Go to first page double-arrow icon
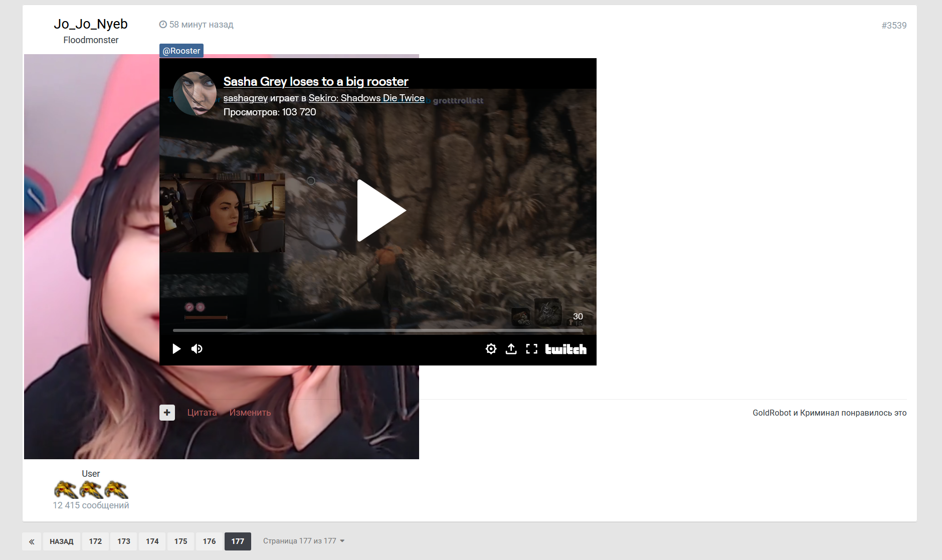 click(32, 541)
